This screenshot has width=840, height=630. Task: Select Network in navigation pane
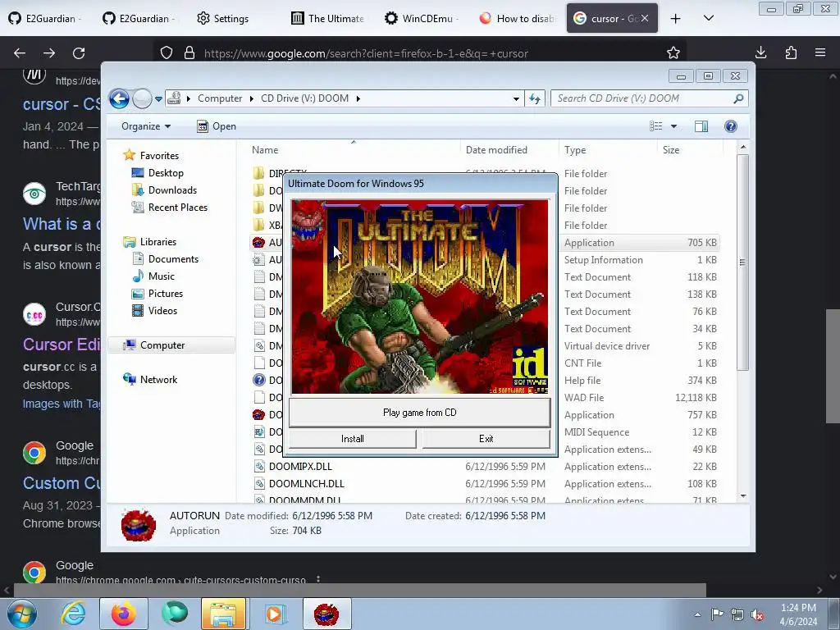point(158,380)
